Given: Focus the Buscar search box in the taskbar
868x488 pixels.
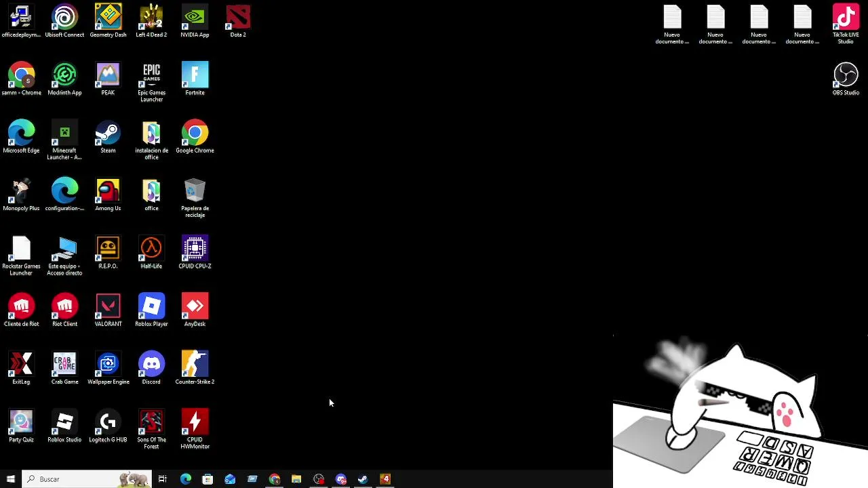Looking at the screenshot, I should pos(87,479).
